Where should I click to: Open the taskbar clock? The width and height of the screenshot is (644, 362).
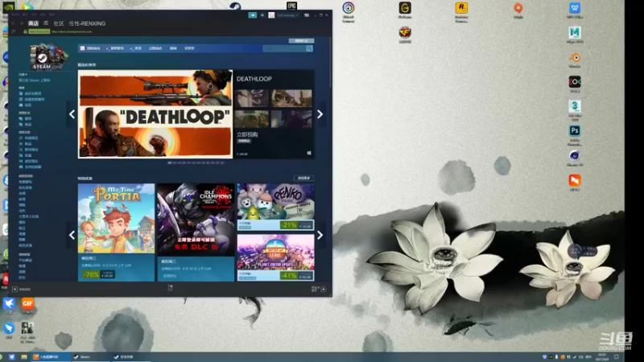(x=602, y=356)
